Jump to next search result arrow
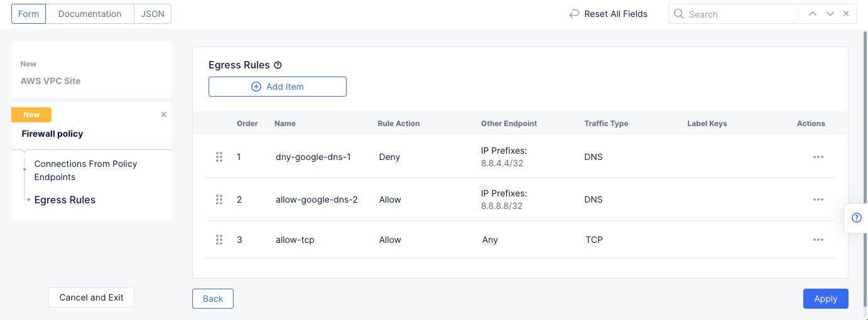Screen dimensions: 868x320 pos(830,14)
